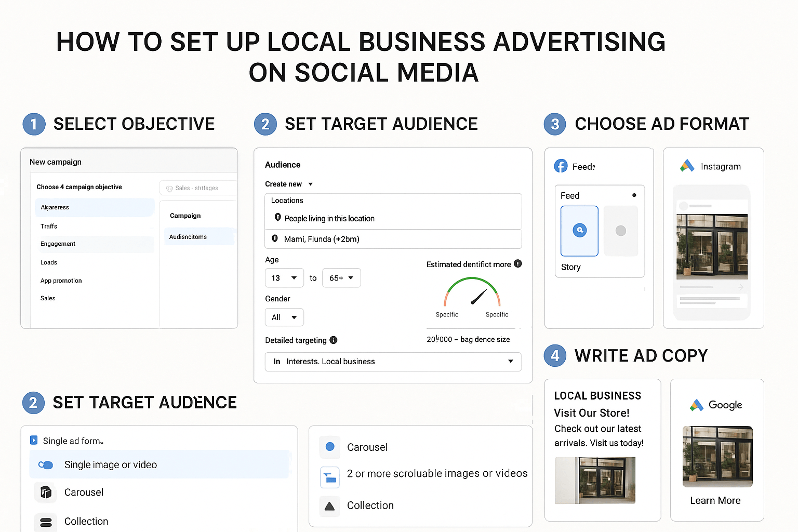Click the Carousel icon under Single image or video
This screenshot has width=798, height=532.
point(46,492)
